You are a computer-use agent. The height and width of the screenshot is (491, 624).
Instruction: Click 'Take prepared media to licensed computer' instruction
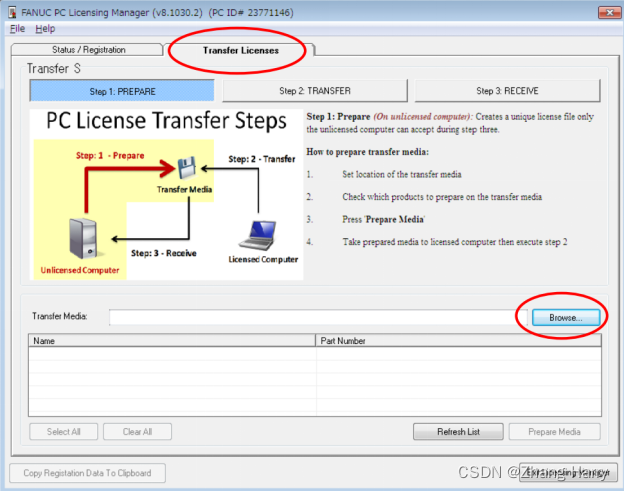tap(455, 242)
